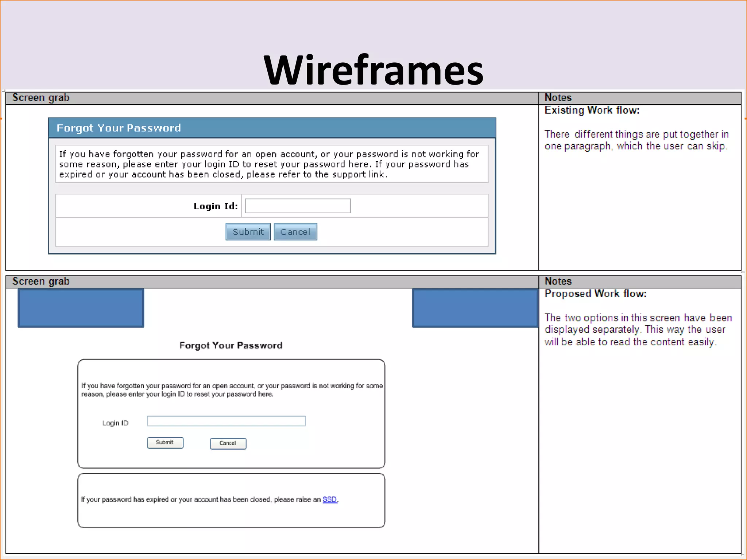
Task: Click the small Submit button in the proposed wireframe
Action: [165, 443]
